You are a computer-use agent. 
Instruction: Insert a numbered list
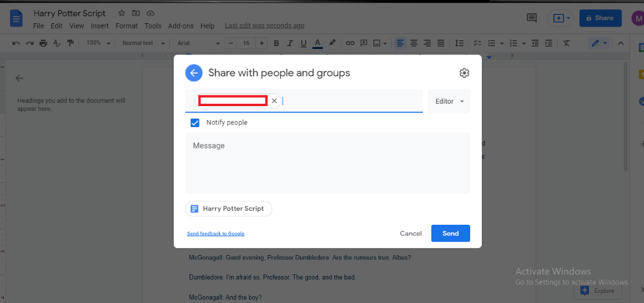(x=513, y=43)
